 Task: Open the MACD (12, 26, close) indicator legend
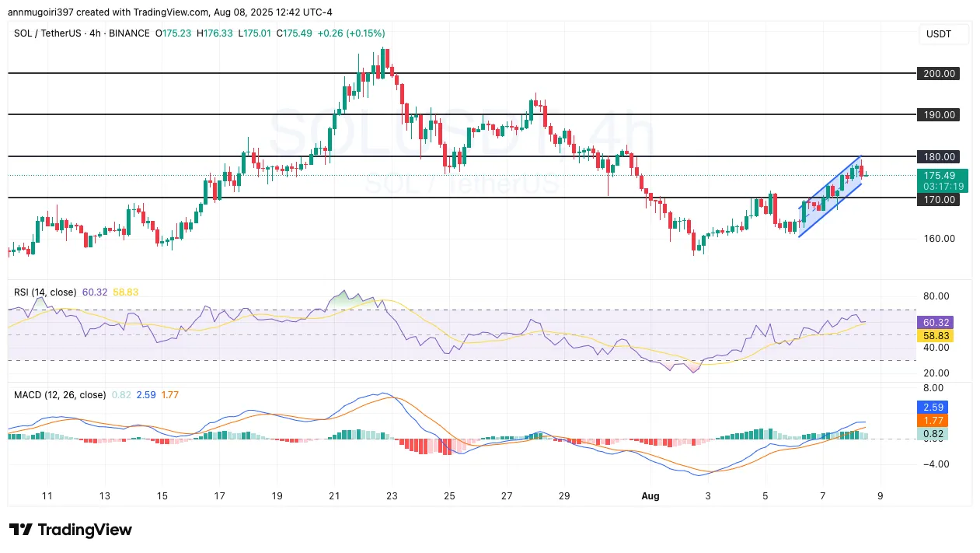60,395
